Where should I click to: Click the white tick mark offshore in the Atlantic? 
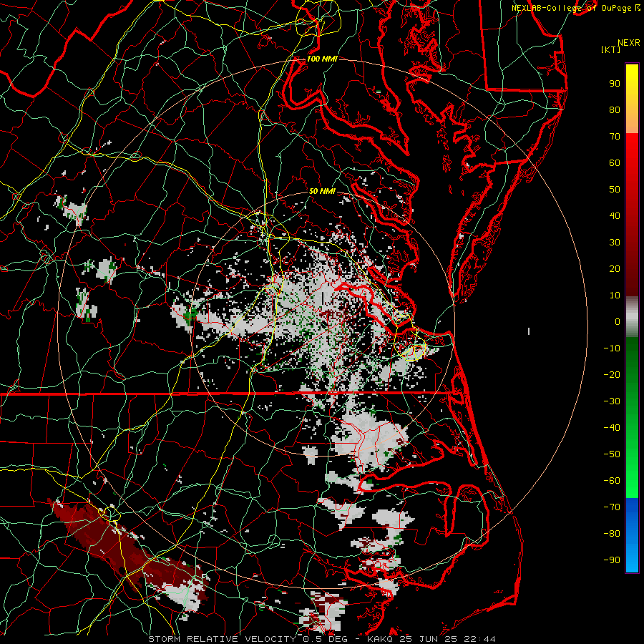tap(529, 331)
